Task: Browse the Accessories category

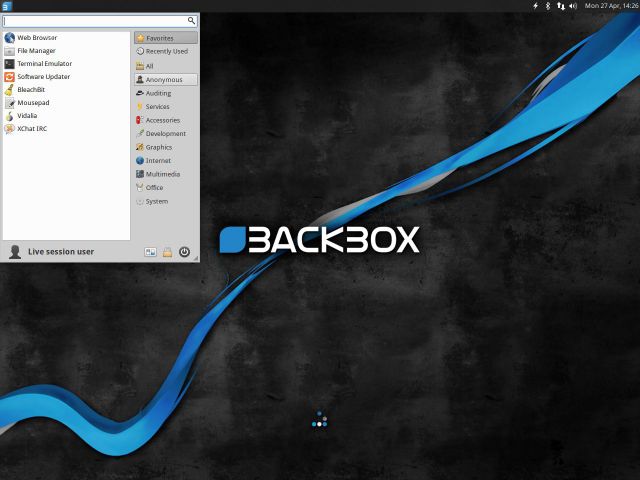Action: (x=166, y=120)
